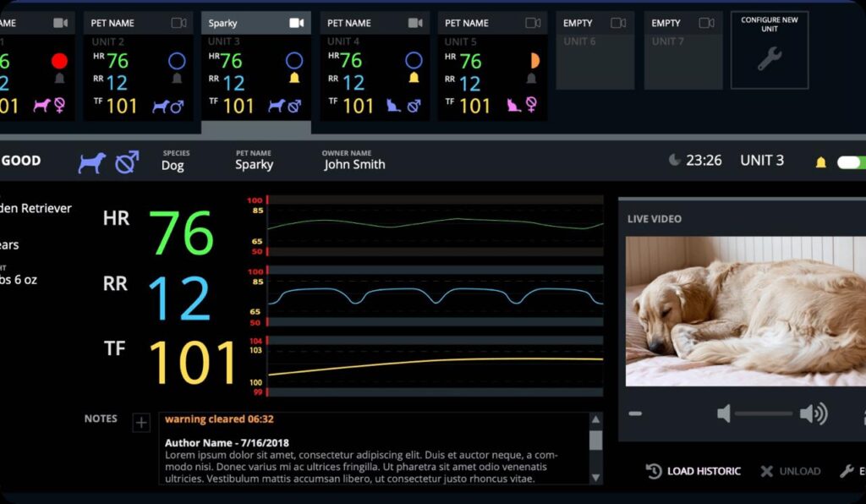
Task: Click the yellow alarm bell in Unit 4 card
Action: click(414, 79)
